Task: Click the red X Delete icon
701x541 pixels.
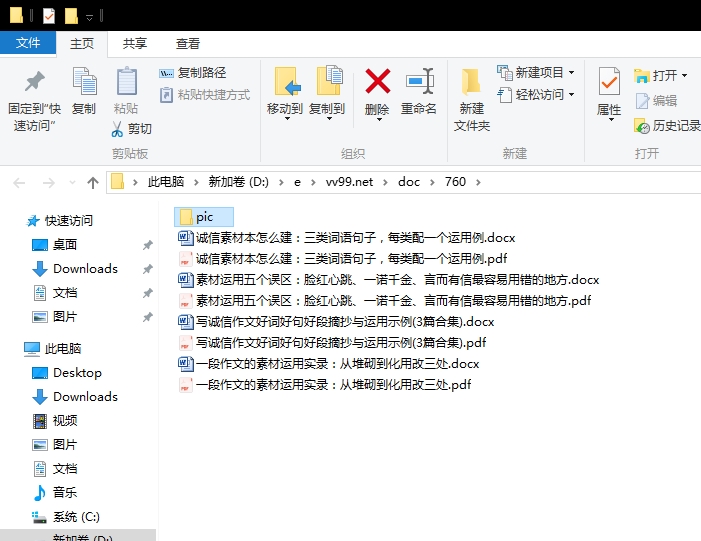Action: click(x=378, y=81)
